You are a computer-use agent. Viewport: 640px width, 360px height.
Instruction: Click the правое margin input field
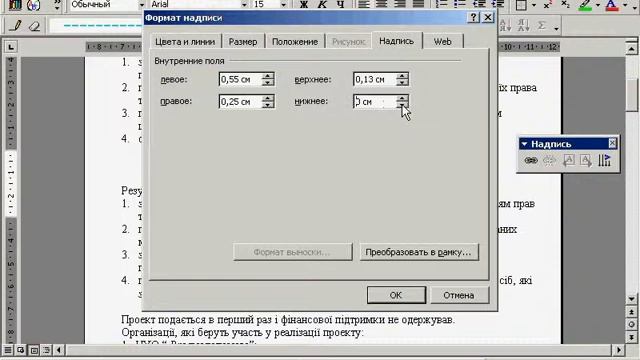click(240, 101)
